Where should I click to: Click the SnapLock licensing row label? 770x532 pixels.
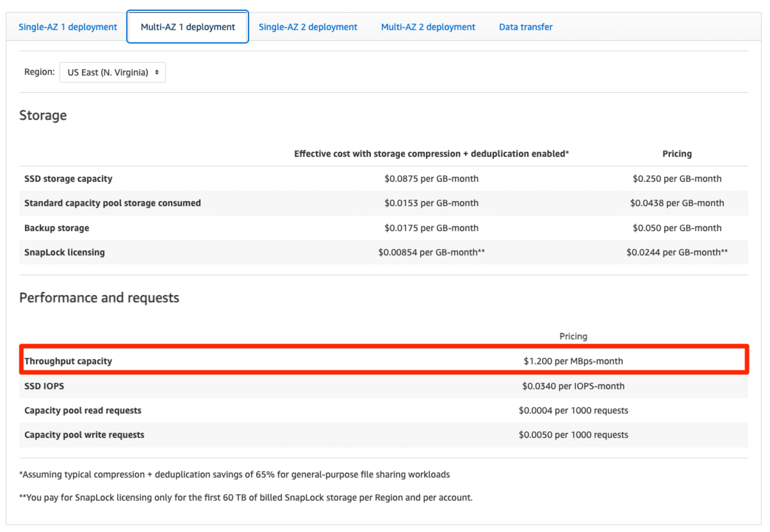(64, 252)
